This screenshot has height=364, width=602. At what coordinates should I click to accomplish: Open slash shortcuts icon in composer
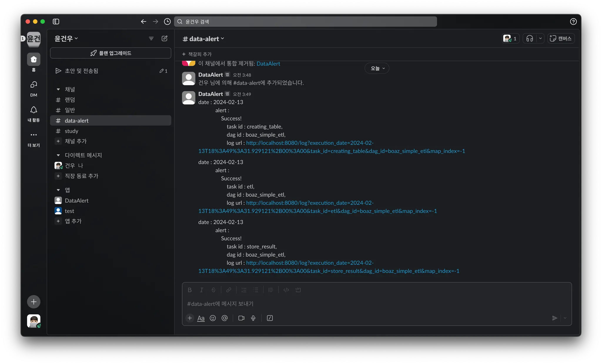pos(270,318)
